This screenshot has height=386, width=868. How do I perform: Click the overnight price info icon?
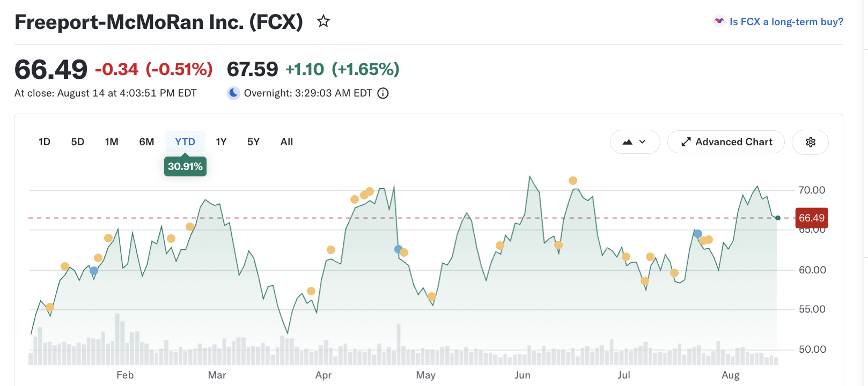pyautogui.click(x=383, y=93)
